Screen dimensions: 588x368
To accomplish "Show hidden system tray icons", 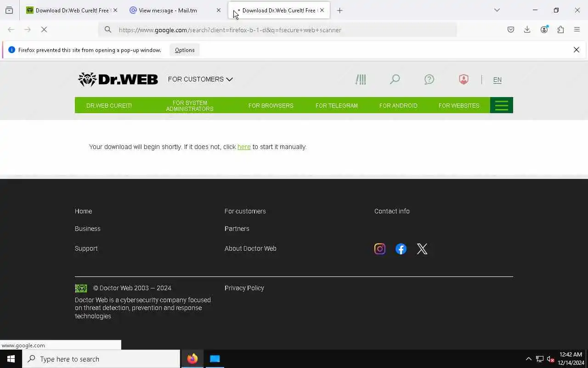I will click(528, 359).
